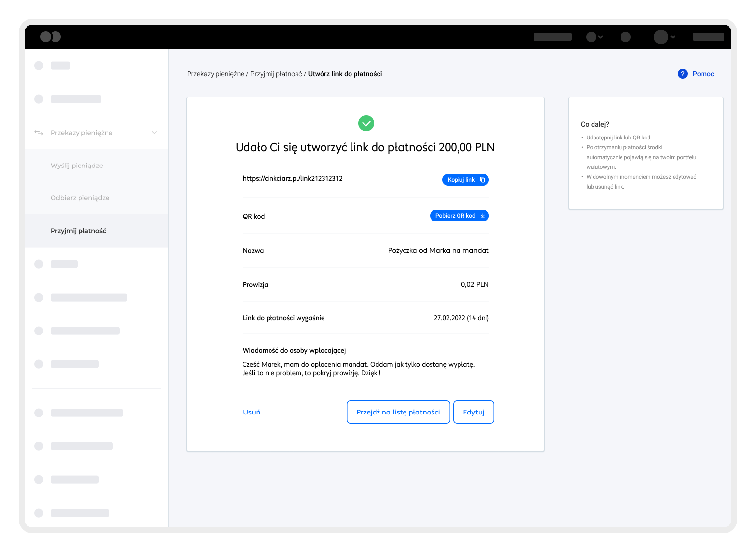The width and height of the screenshot is (756, 552).
Task: Go to Przekazy pieniężne breadcrumb
Action: pos(216,74)
